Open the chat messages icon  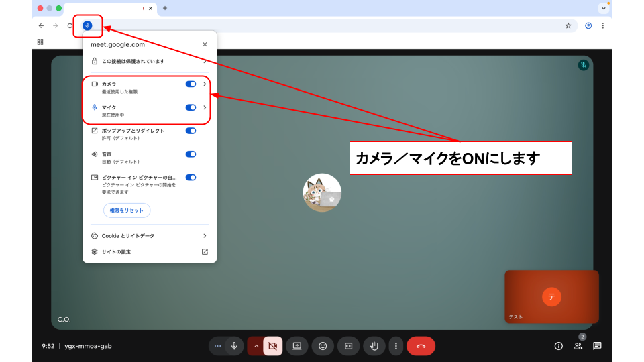click(597, 346)
